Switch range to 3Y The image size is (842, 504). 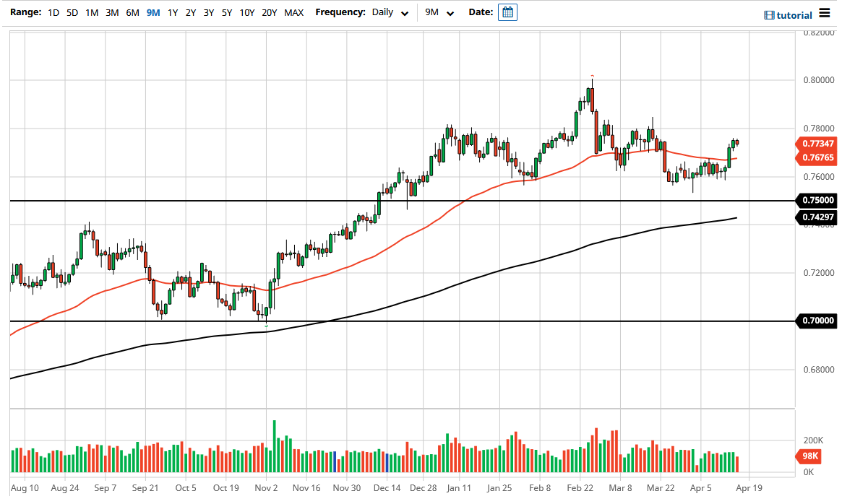(209, 12)
